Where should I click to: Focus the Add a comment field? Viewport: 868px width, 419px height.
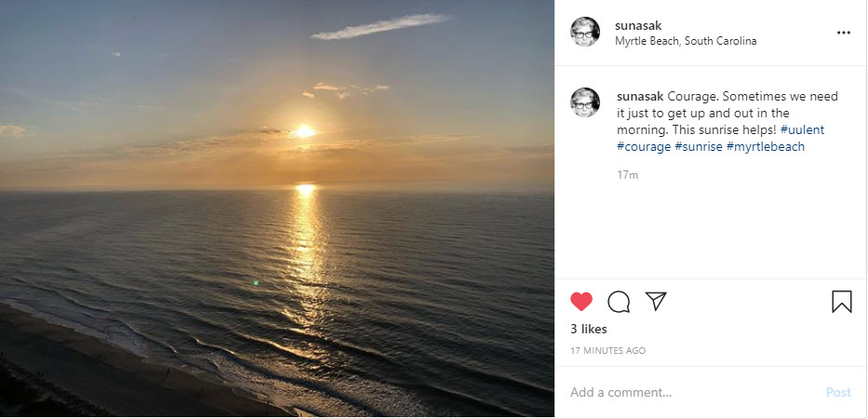pyautogui.click(x=688, y=392)
